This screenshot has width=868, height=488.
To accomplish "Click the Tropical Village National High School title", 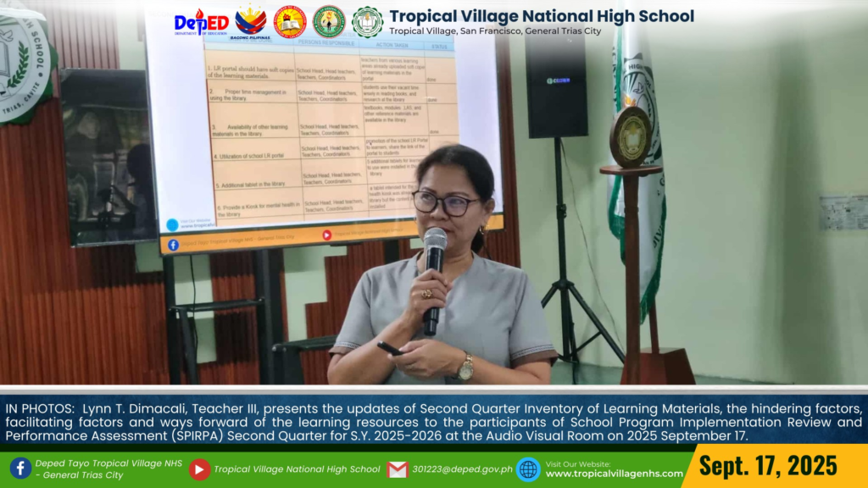I will point(541,15).
